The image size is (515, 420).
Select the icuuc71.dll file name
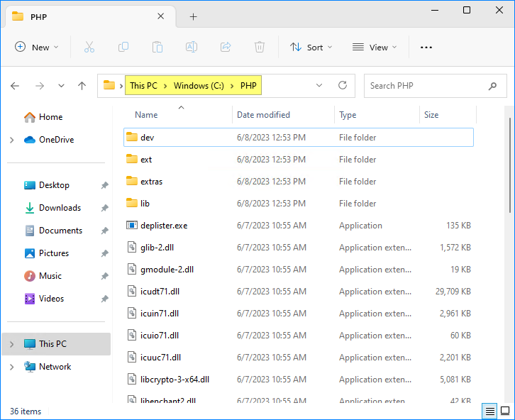(x=160, y=358)
